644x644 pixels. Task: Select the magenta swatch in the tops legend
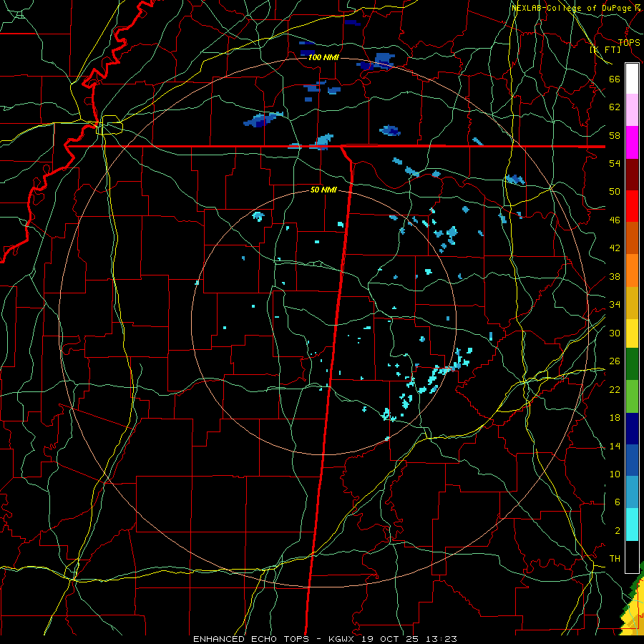[632, 142]
